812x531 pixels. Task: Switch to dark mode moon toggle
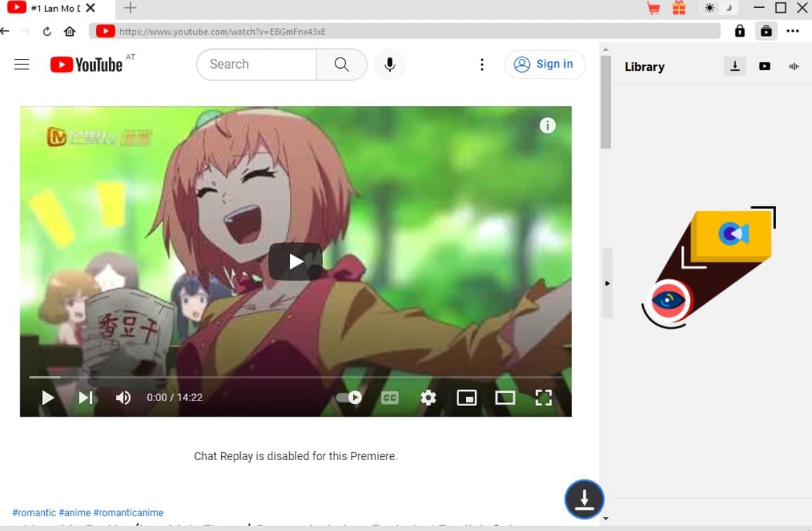point(728,8)
